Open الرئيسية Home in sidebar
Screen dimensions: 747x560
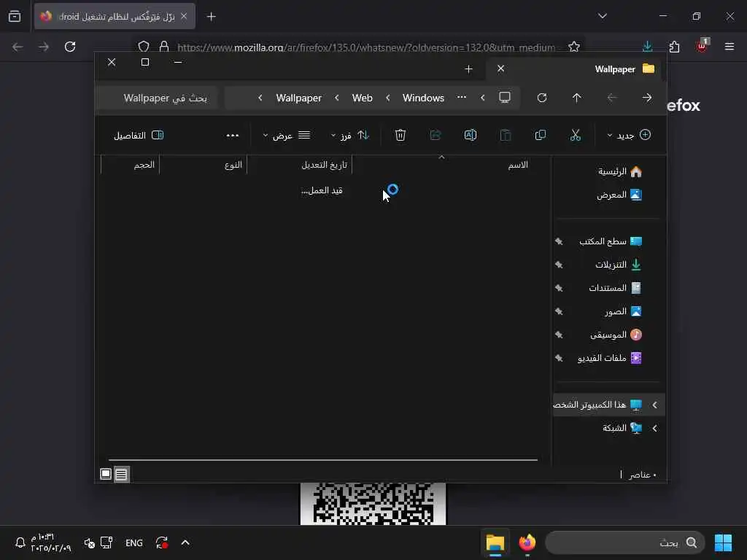[x=620, y=171]
